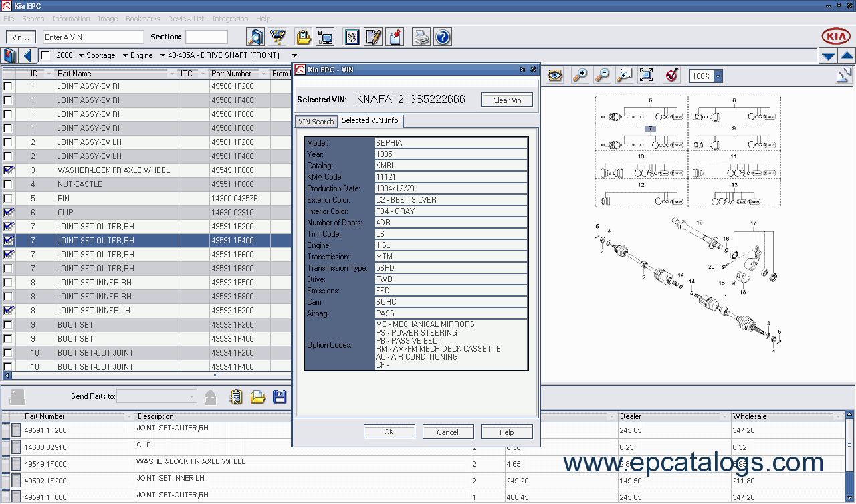This screenshot has height=504, width=856.
Task: Open the 100% zoom level dropdown
Action: tap(718, 76)
